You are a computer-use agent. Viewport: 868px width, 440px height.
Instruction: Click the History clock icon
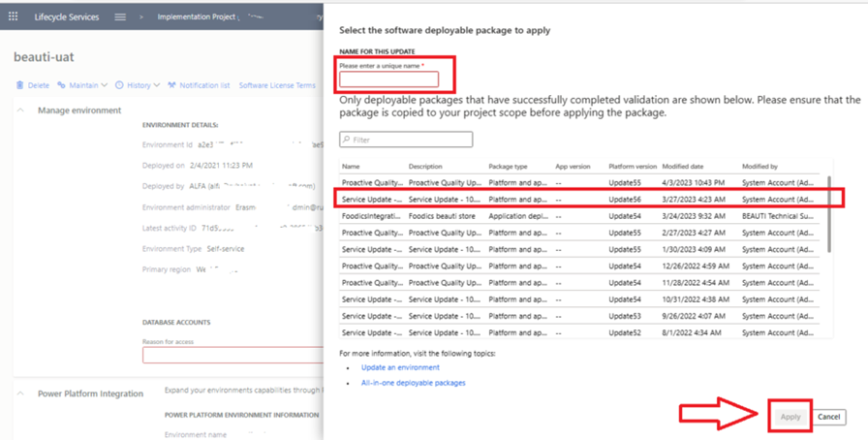[119, 85]
